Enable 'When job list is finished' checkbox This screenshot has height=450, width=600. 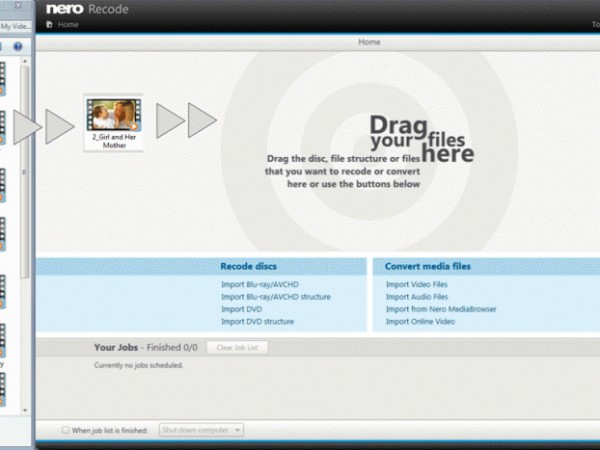coord(66,430)
